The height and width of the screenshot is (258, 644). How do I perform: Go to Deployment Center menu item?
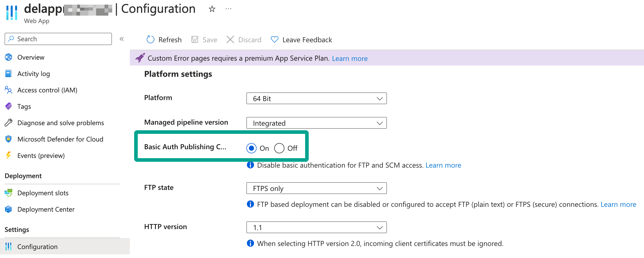click(46, 209)
